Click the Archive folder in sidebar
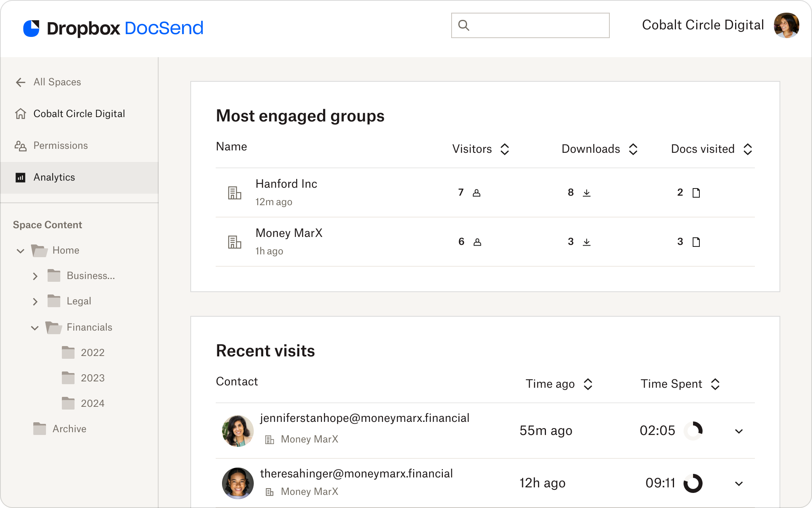 tap(69, 428)
